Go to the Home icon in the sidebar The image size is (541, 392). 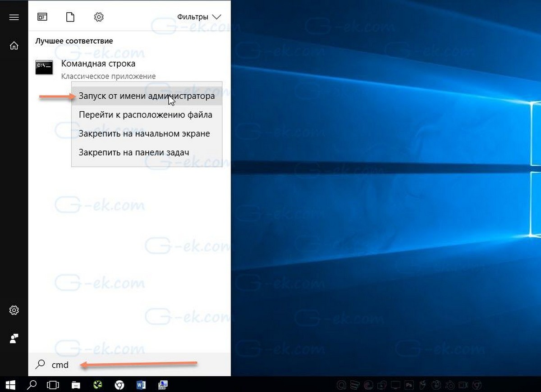14,46
